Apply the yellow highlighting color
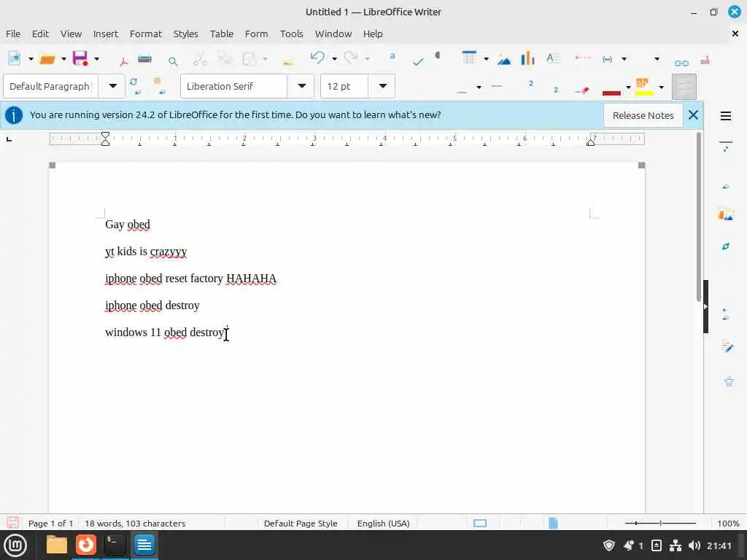 (x=644, y=87)
